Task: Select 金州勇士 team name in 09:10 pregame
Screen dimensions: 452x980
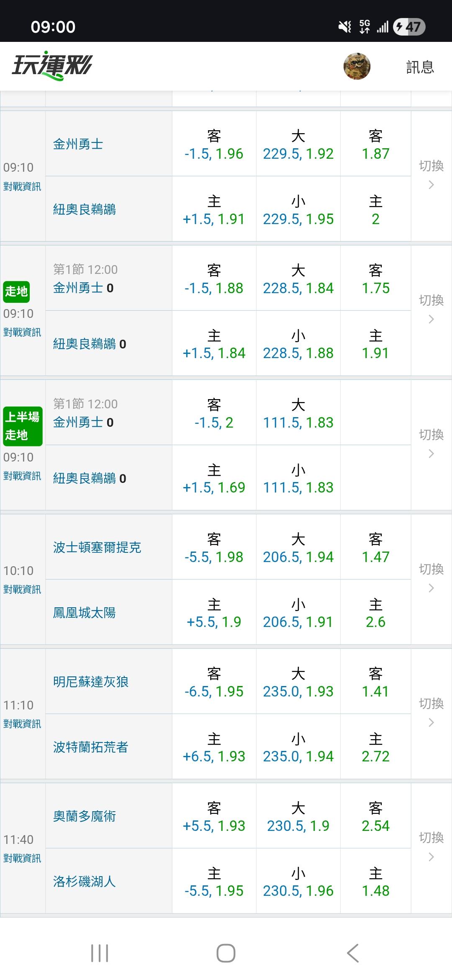Action: tap(78, 144)
